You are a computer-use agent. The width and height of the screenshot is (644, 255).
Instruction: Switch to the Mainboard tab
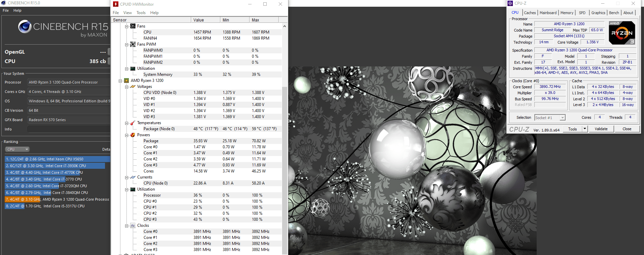[x=548, y=13]
